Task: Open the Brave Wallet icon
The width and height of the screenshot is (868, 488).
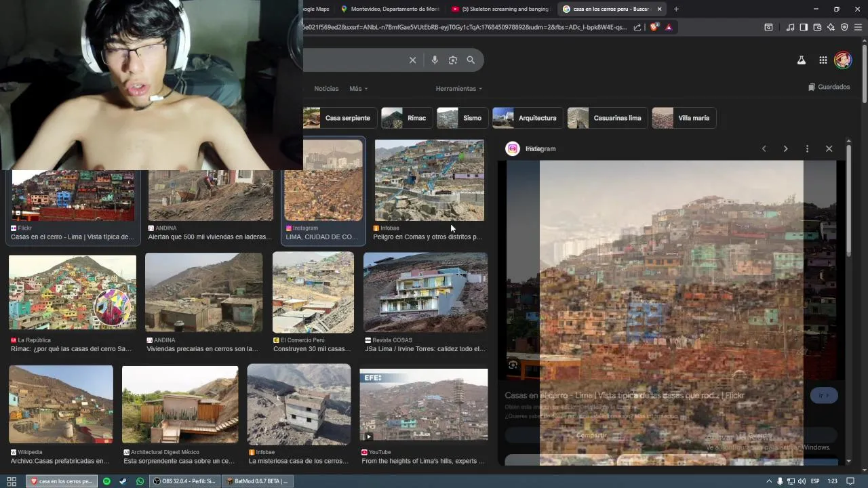Action: pos(817,27)
